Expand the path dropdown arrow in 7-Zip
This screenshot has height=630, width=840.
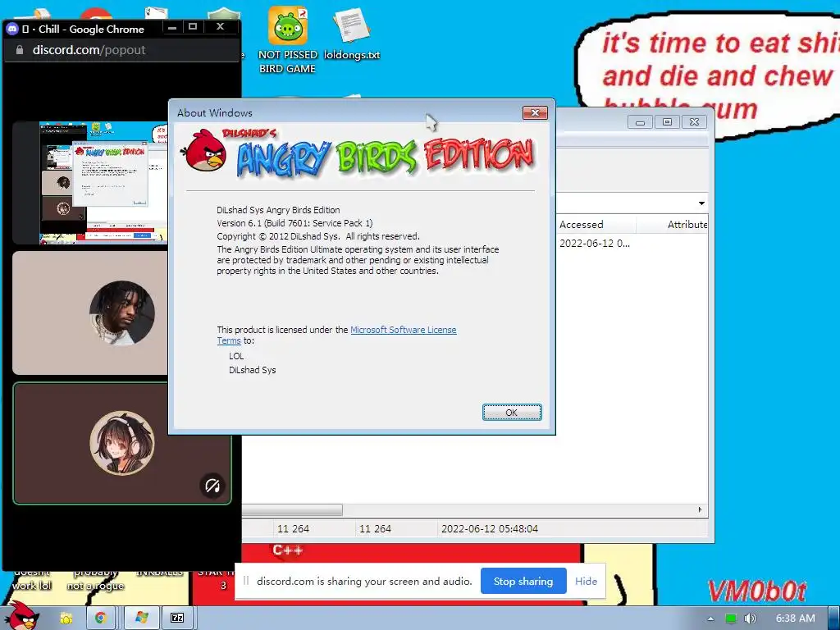[701, 203]
